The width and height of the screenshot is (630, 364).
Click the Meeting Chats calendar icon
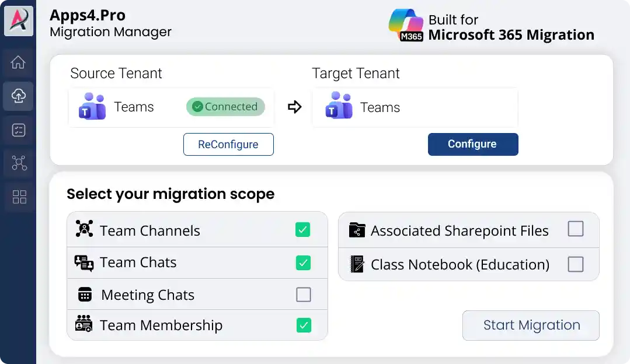(x=85, y=294)
